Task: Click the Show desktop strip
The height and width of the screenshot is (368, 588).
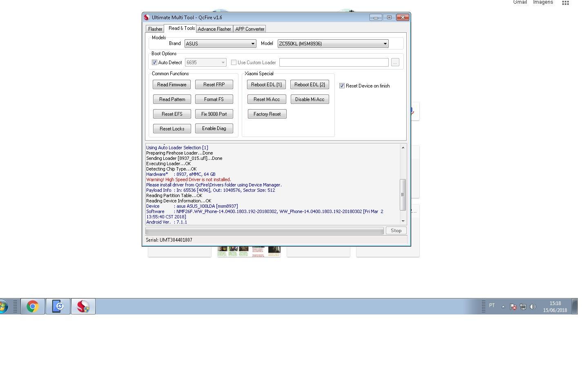Action: (575, 306)
